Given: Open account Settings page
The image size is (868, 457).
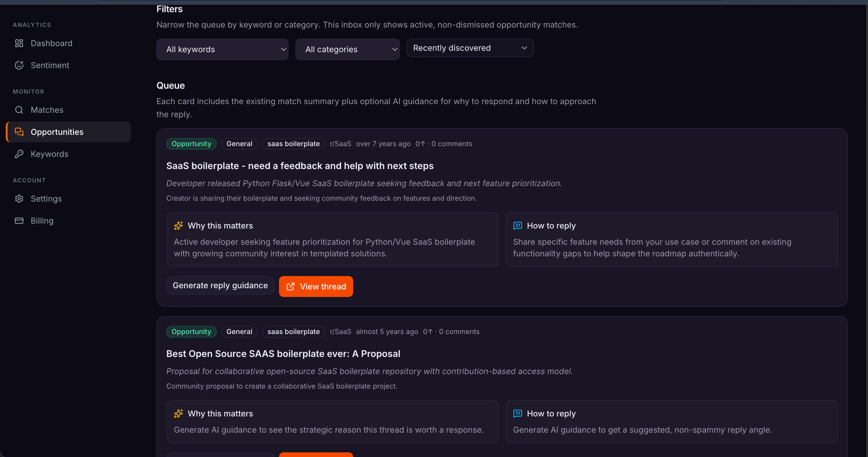Looking at the screenshot, I should pyautogui.click(x=68, y=199).
